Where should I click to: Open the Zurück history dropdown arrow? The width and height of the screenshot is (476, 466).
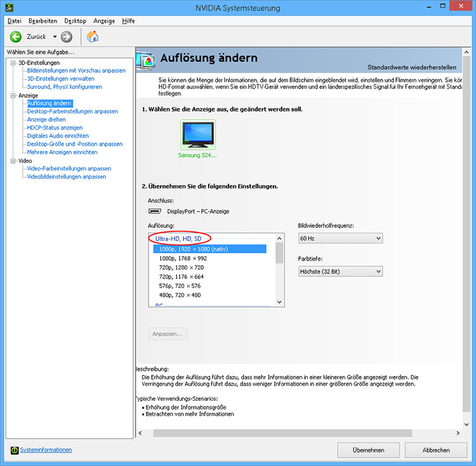coord(55,37)
